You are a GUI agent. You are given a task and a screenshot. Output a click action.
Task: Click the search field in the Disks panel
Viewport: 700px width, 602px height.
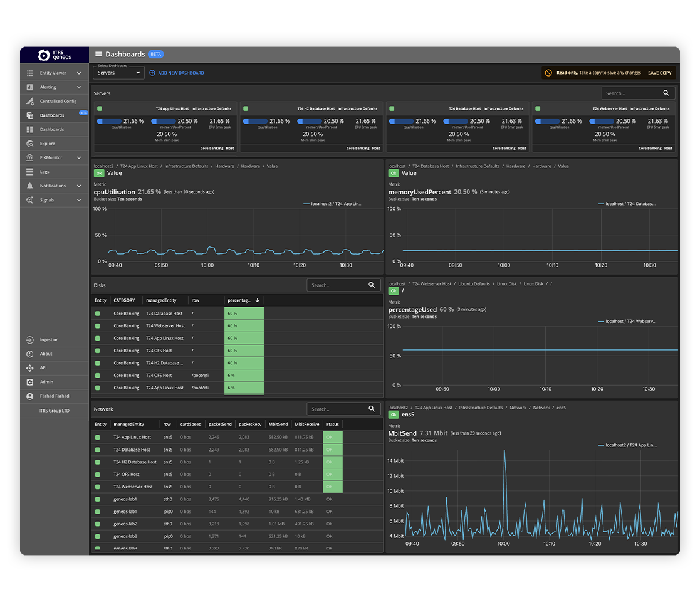338,285
